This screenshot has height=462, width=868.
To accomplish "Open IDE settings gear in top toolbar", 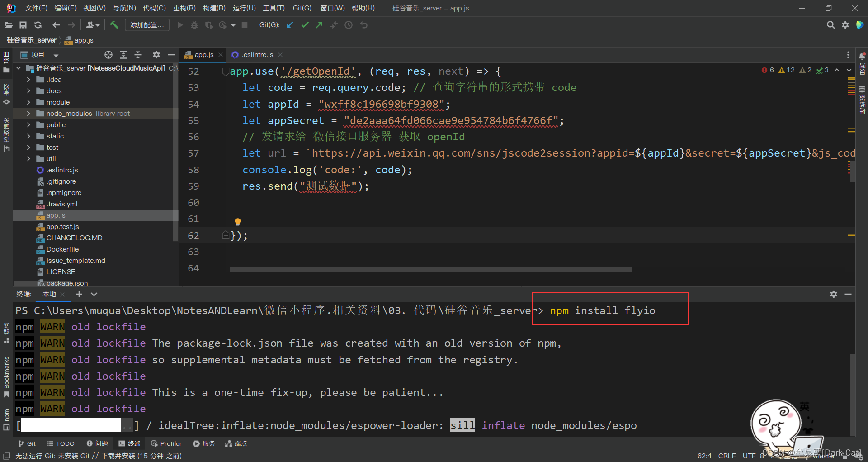I will [845, 25].
